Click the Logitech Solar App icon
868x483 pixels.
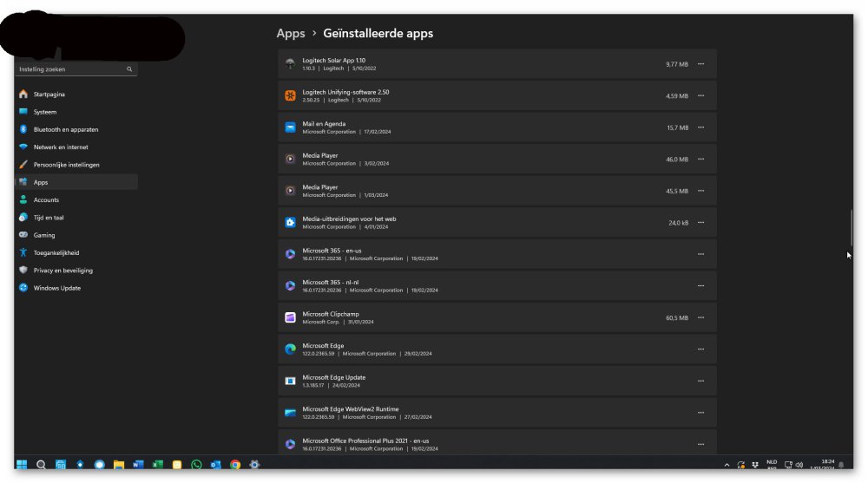pyautogui.click(x=291, y=64)
